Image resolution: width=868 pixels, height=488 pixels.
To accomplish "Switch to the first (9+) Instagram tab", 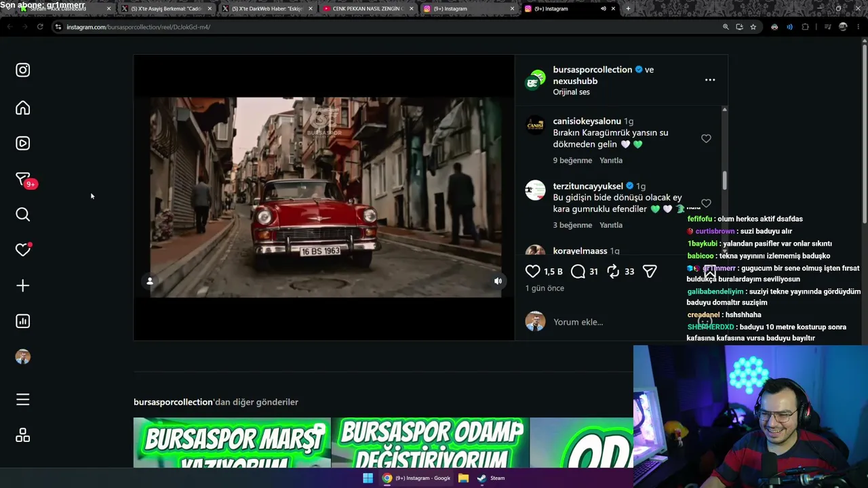I will [469, 9].
